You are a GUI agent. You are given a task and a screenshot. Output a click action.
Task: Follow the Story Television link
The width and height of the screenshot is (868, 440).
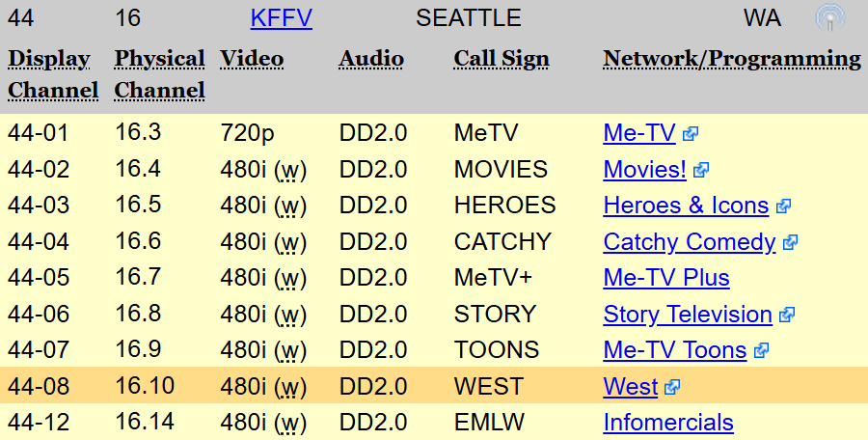pos(688,315)
